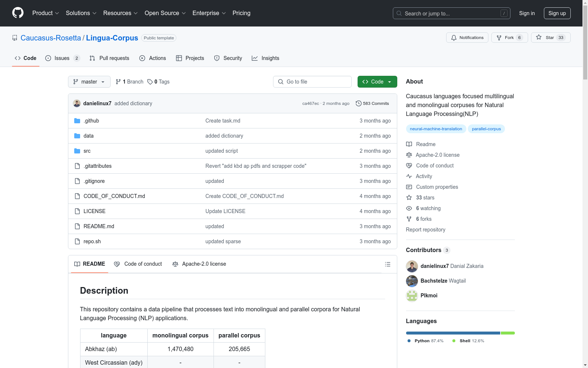Image resolution: width=588 pixels, height=368 pixels.
Task: Click the Search or jump to field
Action: click(452, 13)
